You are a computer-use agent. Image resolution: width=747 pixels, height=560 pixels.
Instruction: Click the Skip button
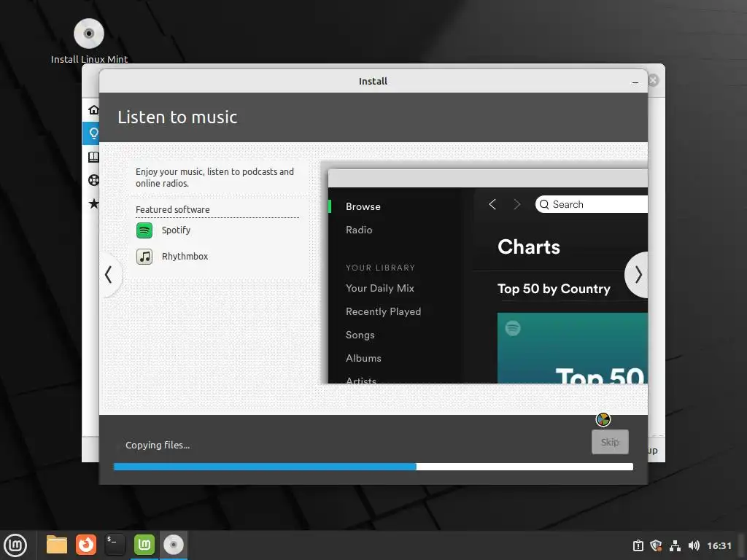coord(610,442)
